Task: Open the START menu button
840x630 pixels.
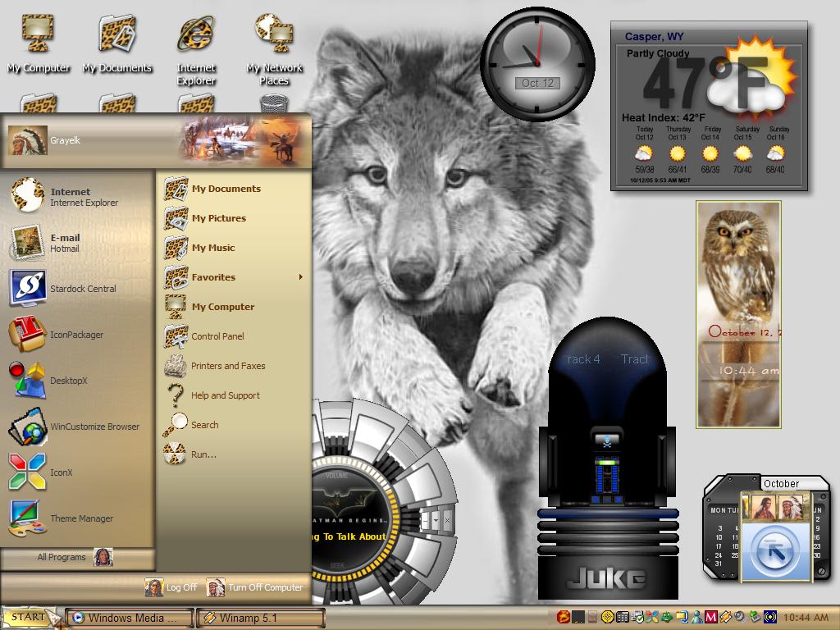Action: click(x=30, y=617)
